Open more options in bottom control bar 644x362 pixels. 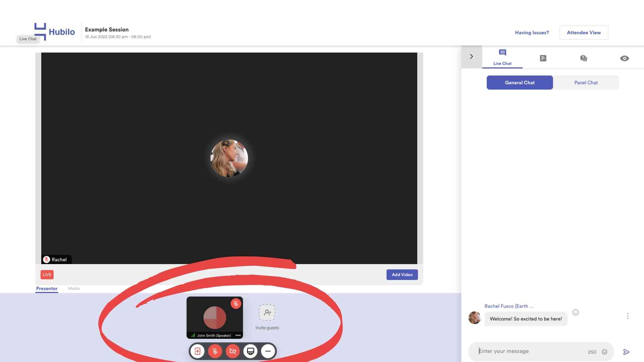point(268,351)
